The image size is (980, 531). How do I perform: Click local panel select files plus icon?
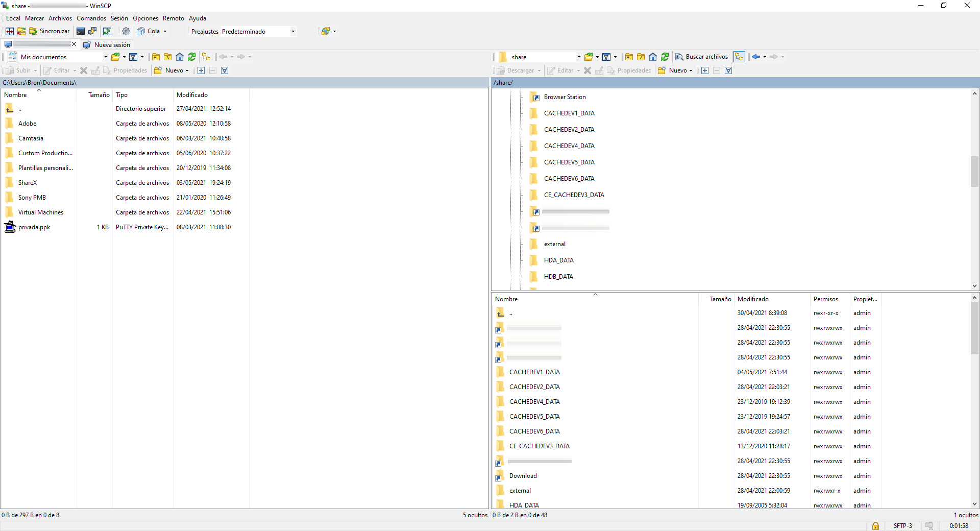pos(201,70)
